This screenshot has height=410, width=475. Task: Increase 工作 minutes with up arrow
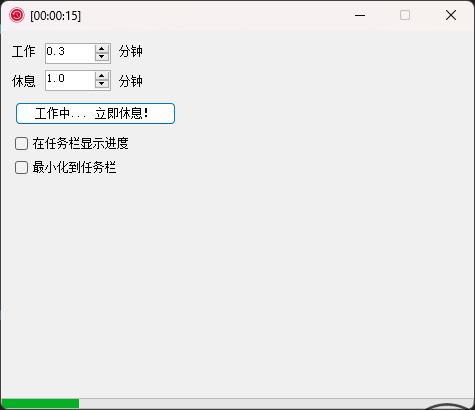point(102,49)
